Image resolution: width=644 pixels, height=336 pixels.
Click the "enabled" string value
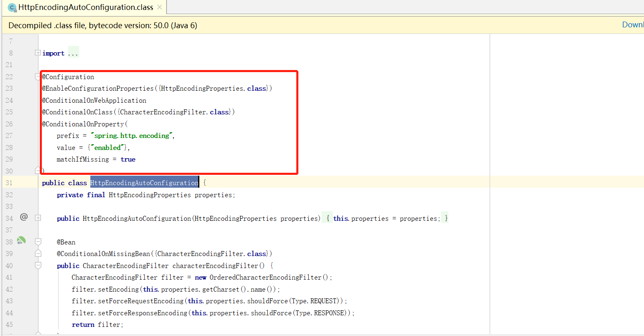pyautogui.click(x=107, y=148)
